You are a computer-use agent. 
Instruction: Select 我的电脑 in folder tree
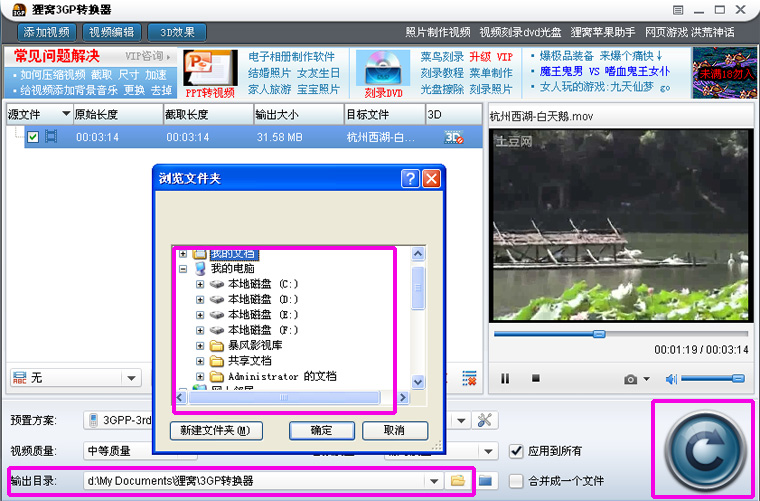point(232,268)
